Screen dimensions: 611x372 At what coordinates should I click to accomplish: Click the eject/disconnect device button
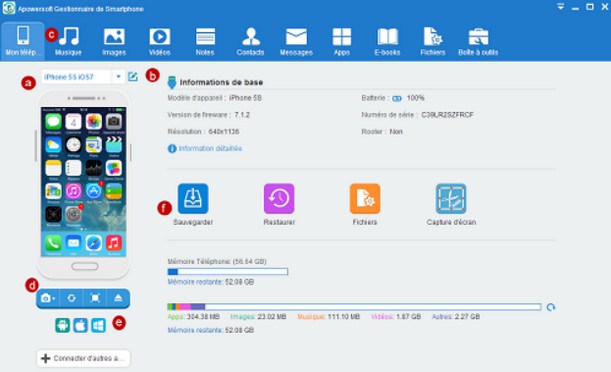[118, 298]
